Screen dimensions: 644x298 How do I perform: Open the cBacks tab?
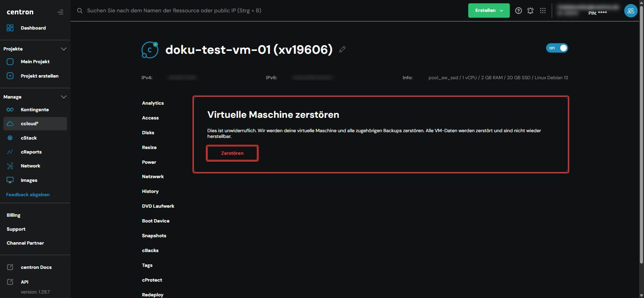pos(150,250)
